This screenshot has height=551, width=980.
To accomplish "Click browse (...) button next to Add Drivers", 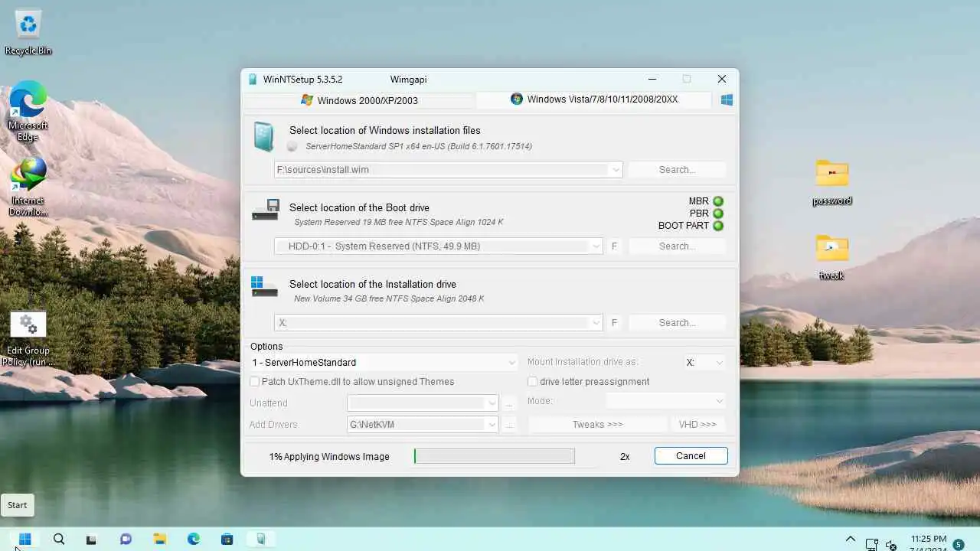I will (511, 424).
